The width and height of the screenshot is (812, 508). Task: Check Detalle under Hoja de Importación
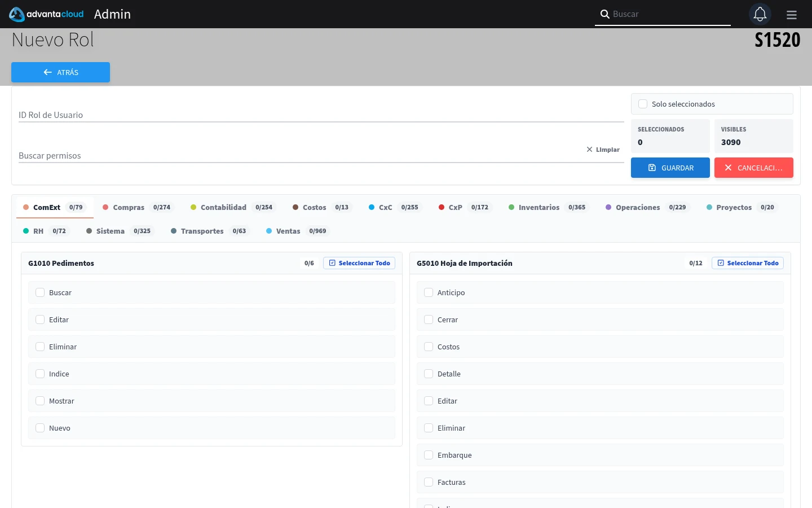point(429,374)
